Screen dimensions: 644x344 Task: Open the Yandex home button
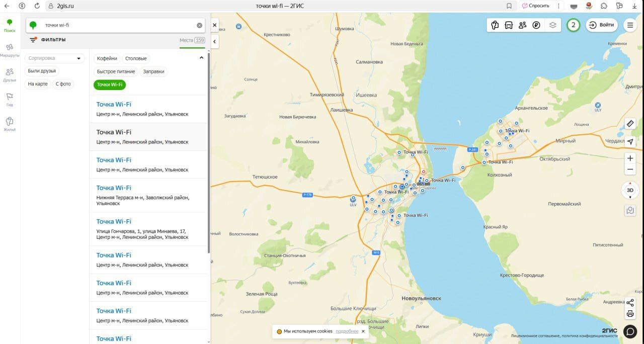coord(22,6)
